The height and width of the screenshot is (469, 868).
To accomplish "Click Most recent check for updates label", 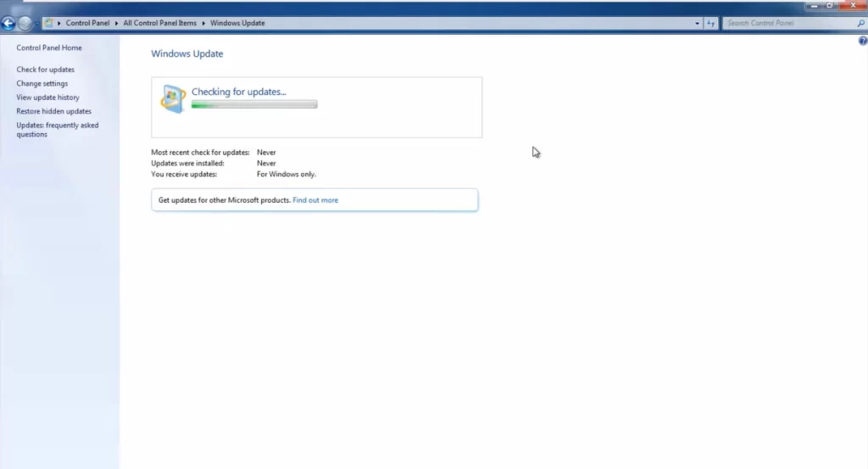I will click(x=200, y=153).
